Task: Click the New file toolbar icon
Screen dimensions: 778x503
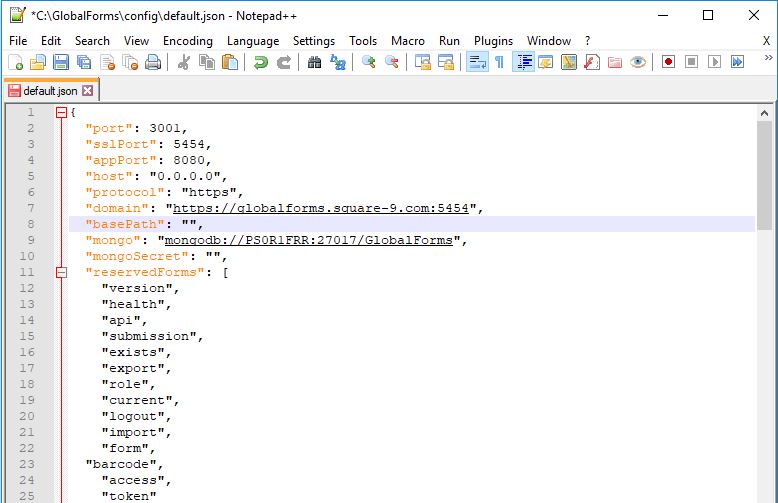Action: [15, 62]
